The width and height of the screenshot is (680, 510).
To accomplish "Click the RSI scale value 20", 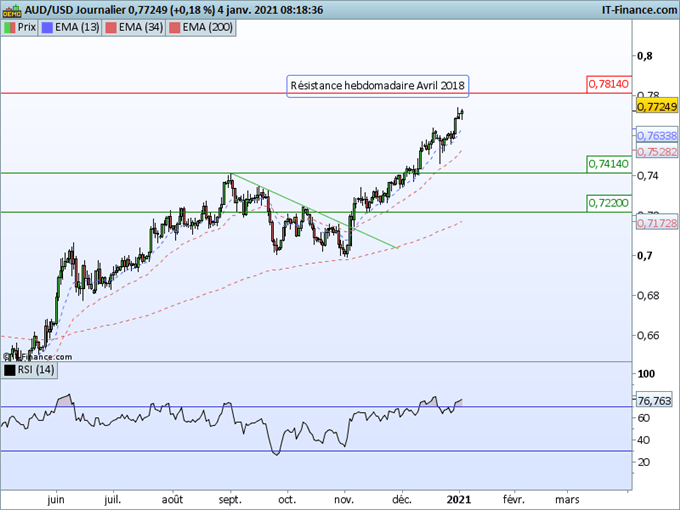I will [644, 462].
